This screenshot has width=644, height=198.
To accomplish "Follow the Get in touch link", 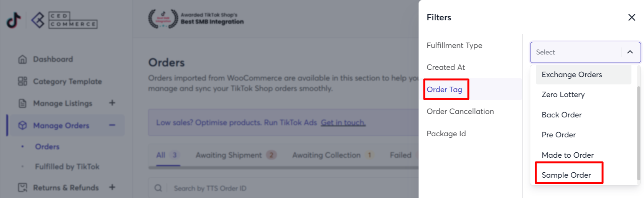I will (343, 123).
